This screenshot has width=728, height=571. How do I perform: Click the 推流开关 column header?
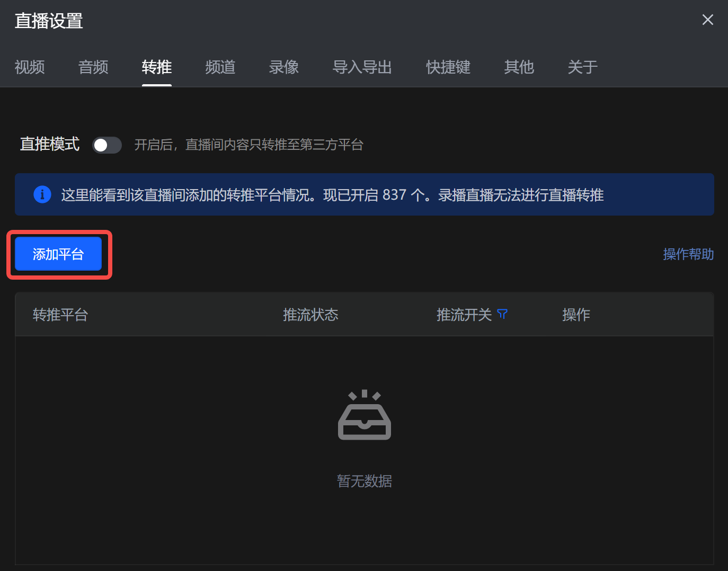tap(464, 315)
